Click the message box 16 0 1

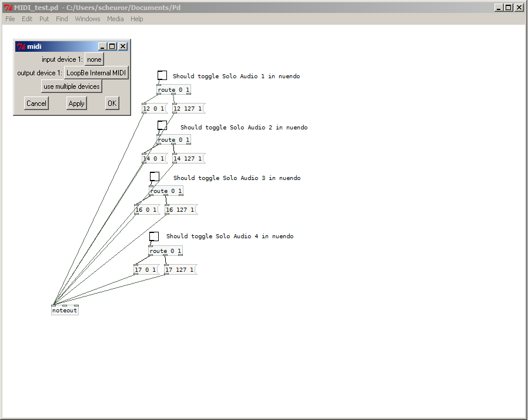pyautogui.click(x=147, y=209)
